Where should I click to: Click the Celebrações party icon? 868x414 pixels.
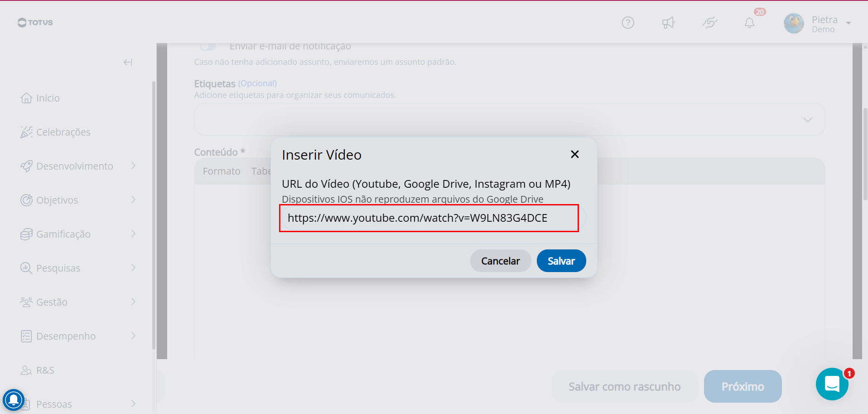click(26, 132)
